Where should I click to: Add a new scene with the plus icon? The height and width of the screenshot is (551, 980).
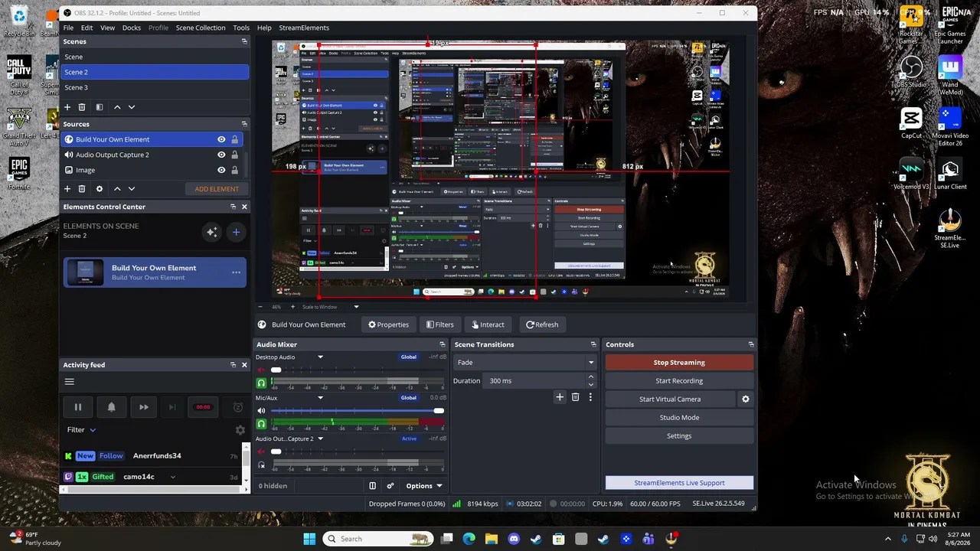click(x=67, y=107)
